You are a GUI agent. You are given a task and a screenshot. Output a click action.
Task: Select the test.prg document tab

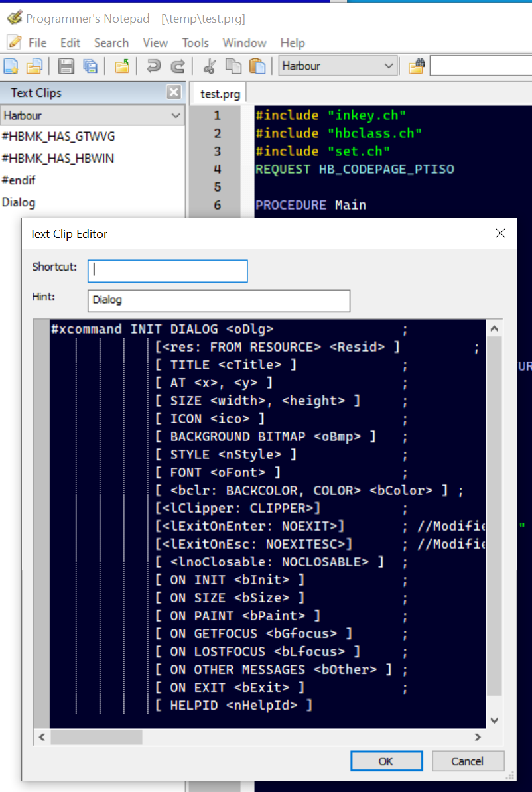[x=220, y=94]
